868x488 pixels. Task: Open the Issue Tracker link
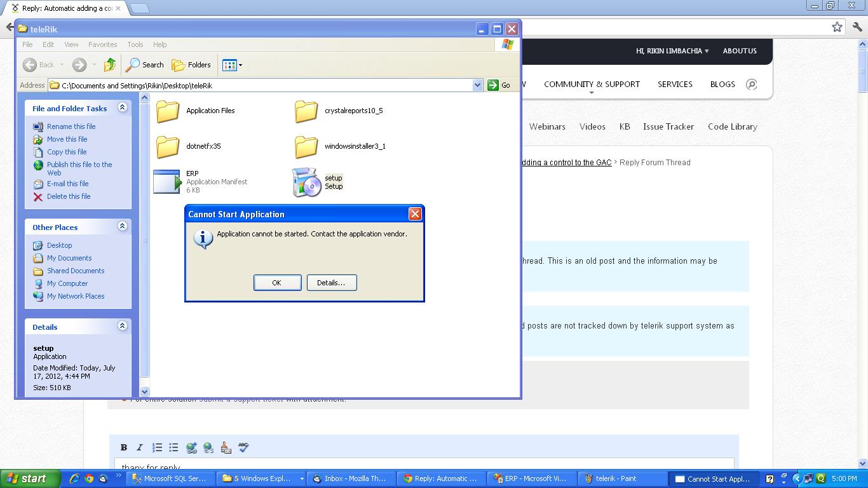pyautogui.click(x=668, y=126)
